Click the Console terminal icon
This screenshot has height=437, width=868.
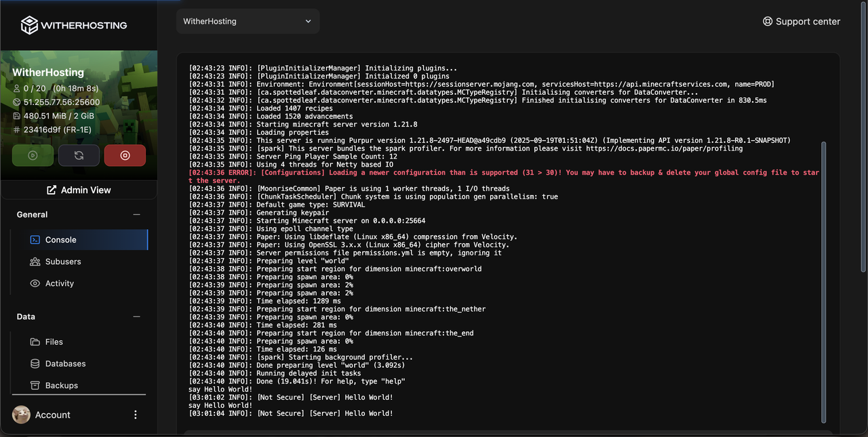pos(35,240)
